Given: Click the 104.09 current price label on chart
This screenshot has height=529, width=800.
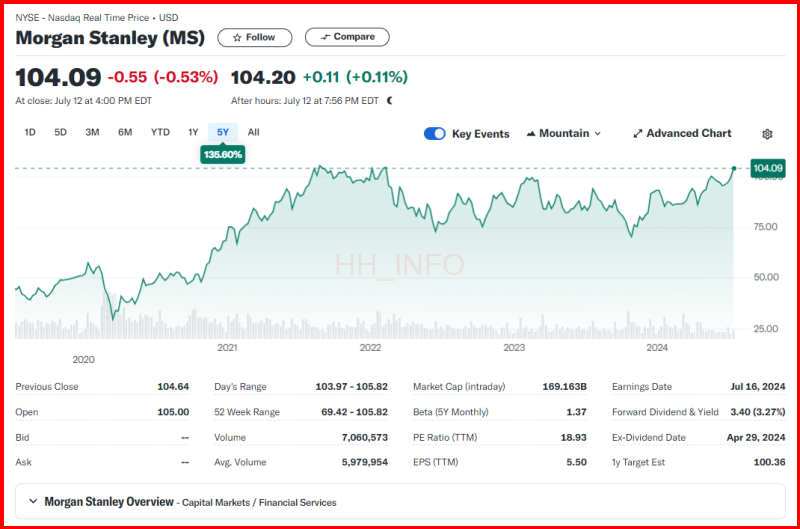Looking at the screenshot, I should coord(768,168).
